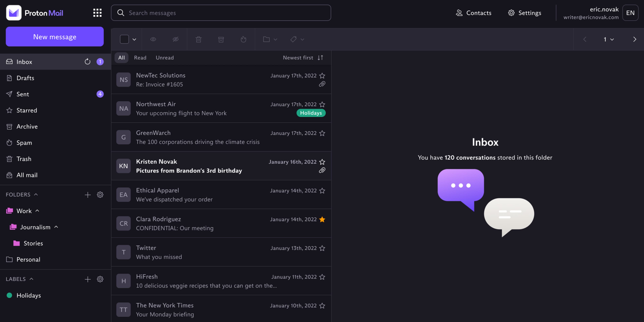Click the move to trash toolbar icon
644x322 pixels.
(x=199, y=39)
